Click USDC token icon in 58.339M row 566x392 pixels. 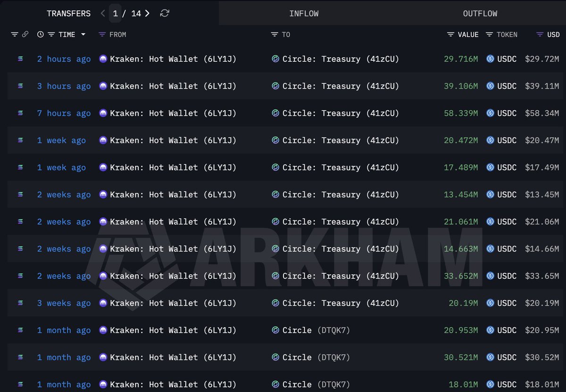click(x=490, y=114)
